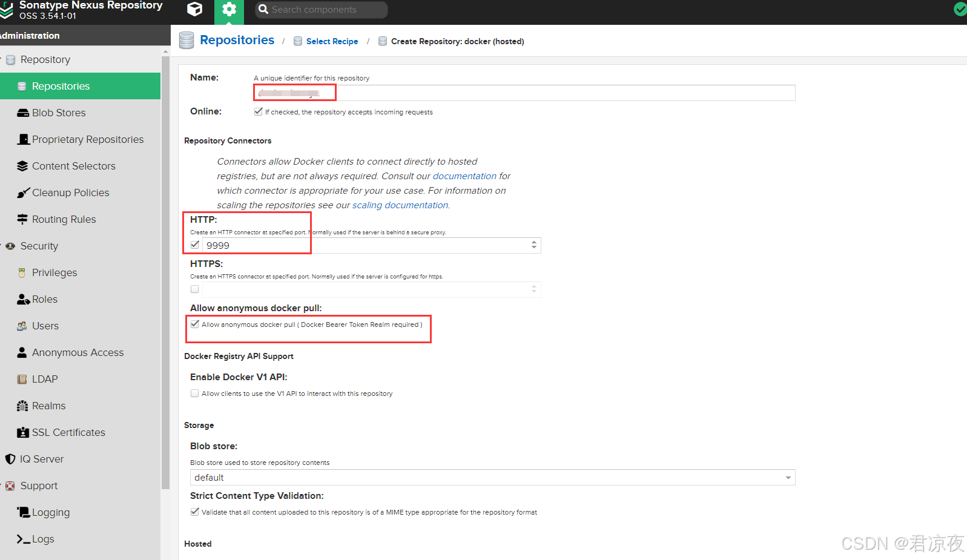The image size is (967, 560).
Task: Toggle Allow anonymous docker pull checkbox
Action: [195, 324]
